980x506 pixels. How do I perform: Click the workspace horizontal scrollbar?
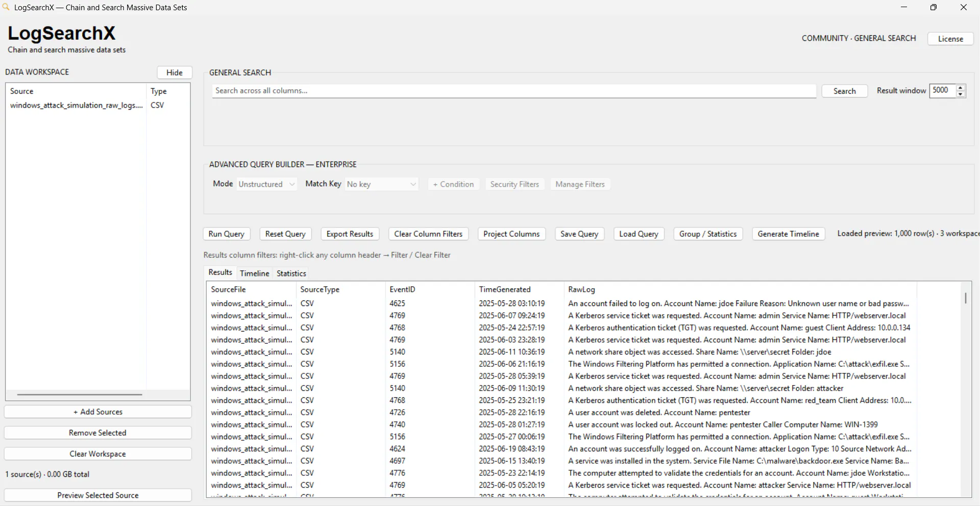click(79, 394)
